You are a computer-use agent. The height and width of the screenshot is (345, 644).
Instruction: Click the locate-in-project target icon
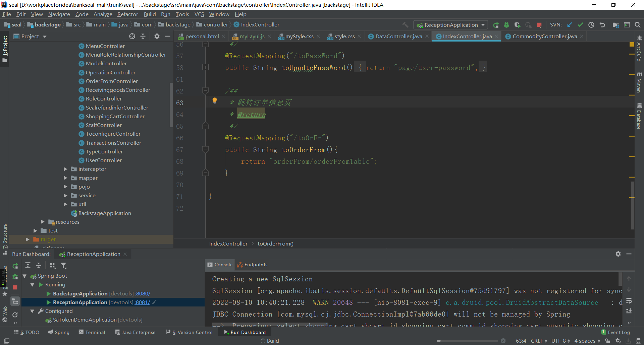pos(132,36)
